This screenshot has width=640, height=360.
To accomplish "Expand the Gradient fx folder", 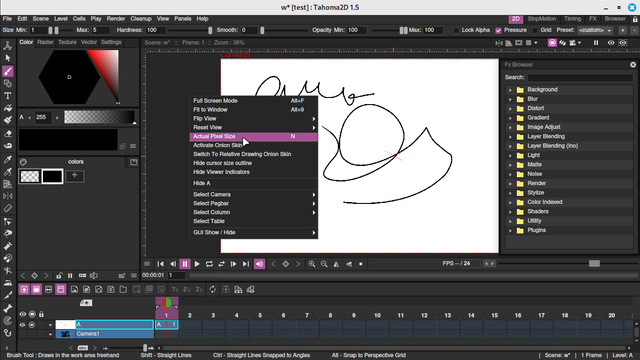I will 510,118.
